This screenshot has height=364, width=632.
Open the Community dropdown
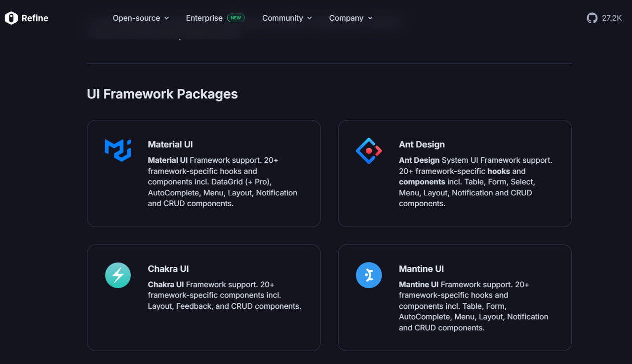coord(287,18)
